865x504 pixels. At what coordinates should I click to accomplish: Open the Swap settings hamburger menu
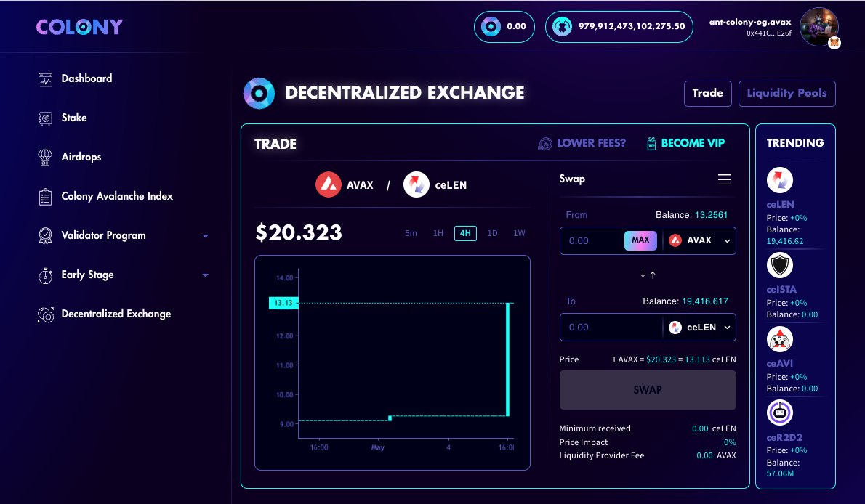tap(724, 179)
